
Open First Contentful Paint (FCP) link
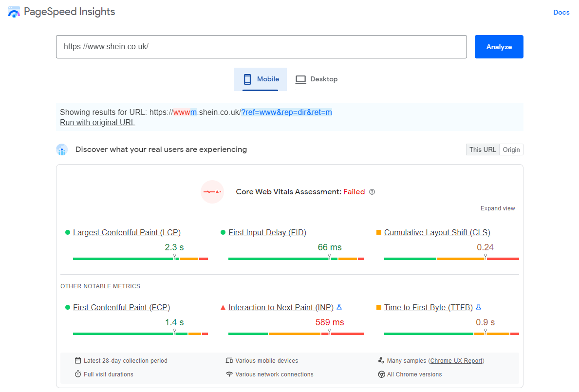click(x=121, y=307)
